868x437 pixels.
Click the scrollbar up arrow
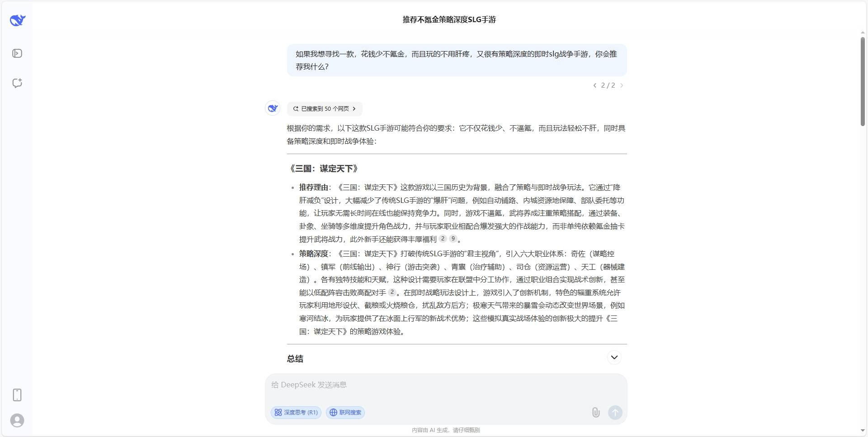863,33
